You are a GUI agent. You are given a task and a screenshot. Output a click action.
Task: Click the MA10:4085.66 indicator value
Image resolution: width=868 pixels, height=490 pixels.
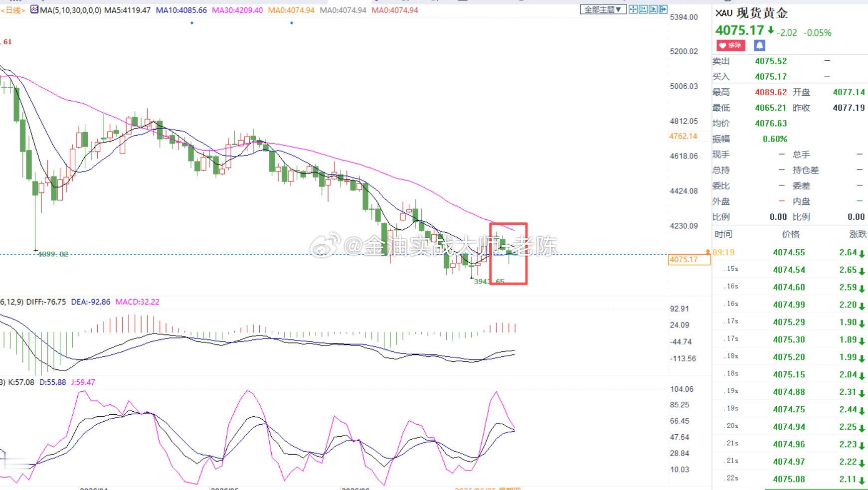(181, 10)
